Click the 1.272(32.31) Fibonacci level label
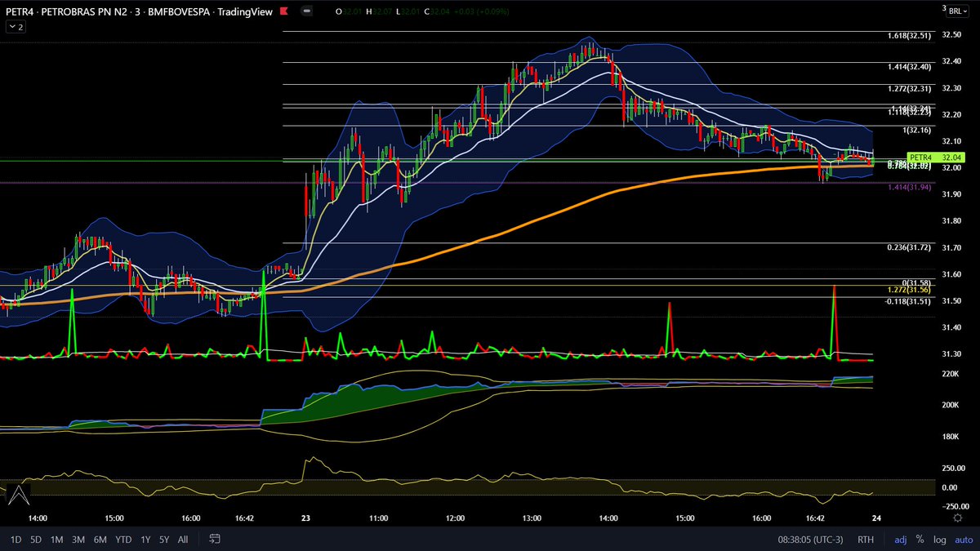Screen dimensions: 980x551 click(x=909, y=88)
